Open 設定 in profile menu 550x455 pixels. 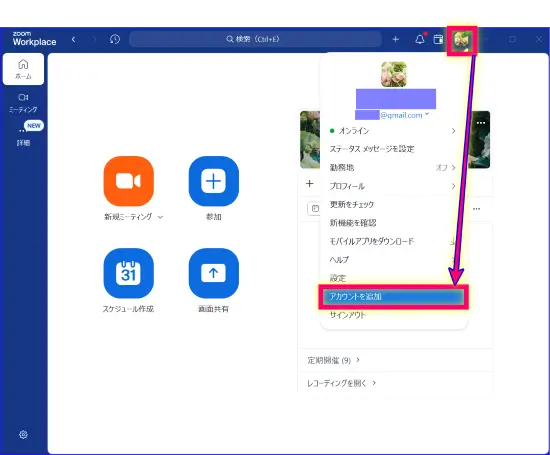tap(394, 278)
